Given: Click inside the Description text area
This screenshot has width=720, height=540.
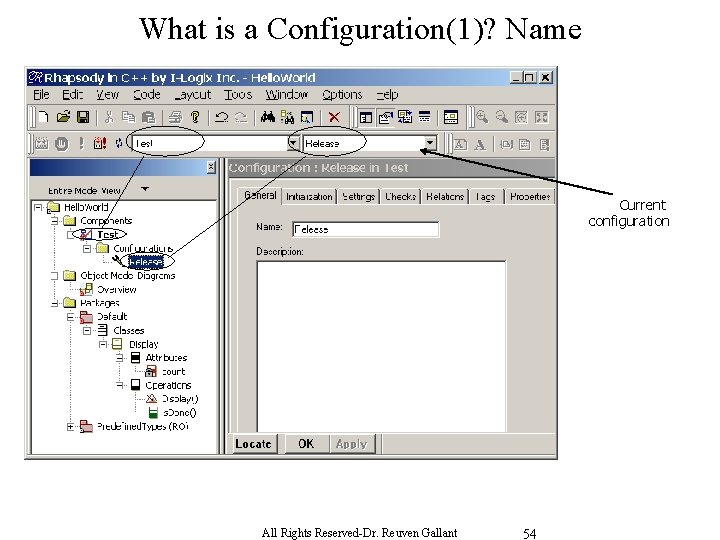Looking at the screenshot, I should pyautogui.click(x=381, y=347).
